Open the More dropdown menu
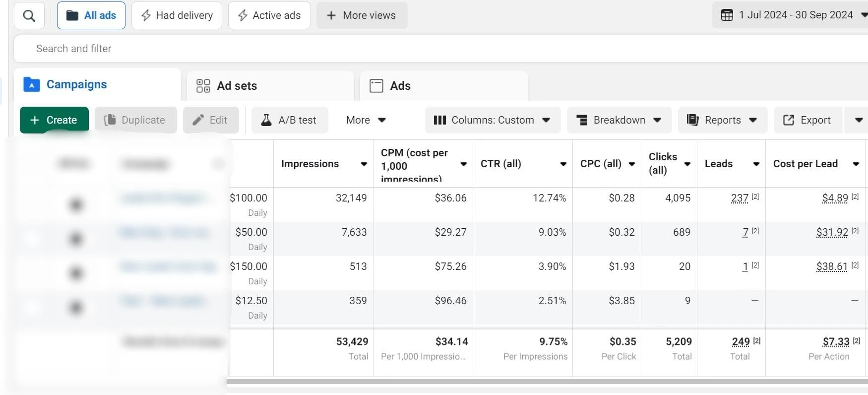Viewport: 868px width, 395px height. 366,120
